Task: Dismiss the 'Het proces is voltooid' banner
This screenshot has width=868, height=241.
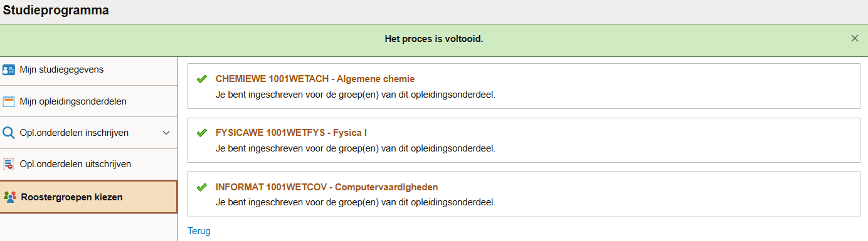Action: [854, 38]
